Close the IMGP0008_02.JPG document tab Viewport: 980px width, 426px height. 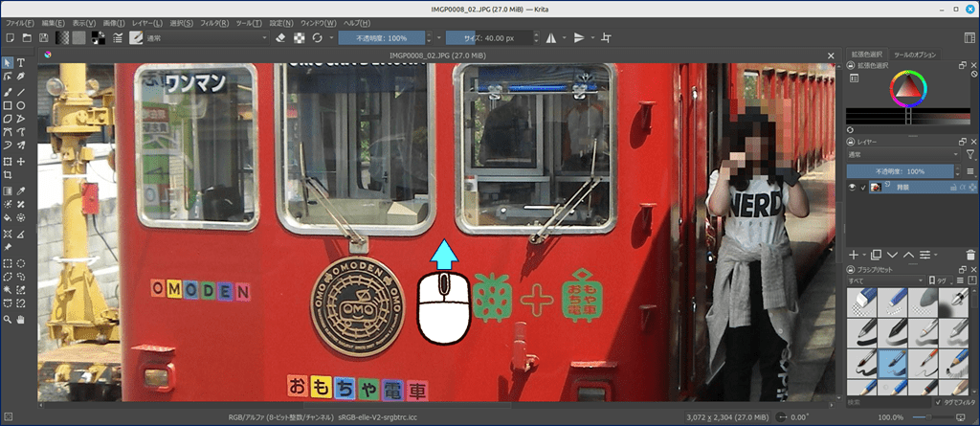click(x=831, y=56)
